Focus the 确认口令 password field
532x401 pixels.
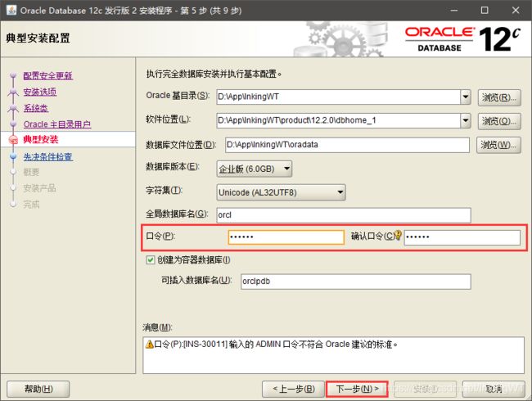(x=462, y=237)
